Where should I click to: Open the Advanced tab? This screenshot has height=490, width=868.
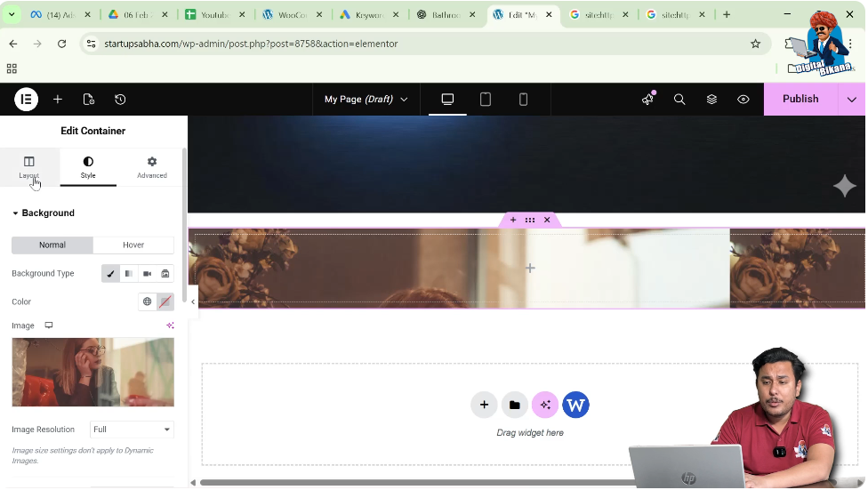[x=152, y=166]
